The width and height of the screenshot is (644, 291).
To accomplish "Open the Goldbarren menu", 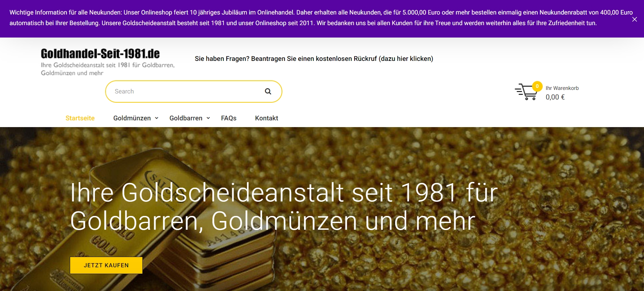I will pos(186,118).
